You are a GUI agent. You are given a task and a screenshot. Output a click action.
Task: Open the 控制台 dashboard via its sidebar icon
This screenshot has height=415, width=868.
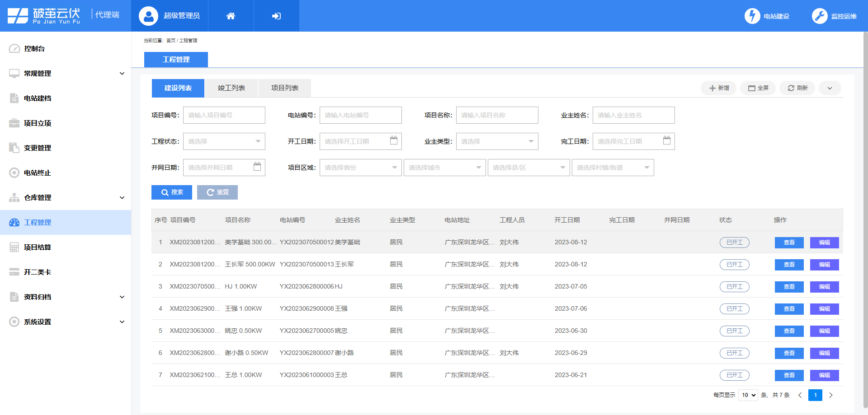tap(14, 48)
